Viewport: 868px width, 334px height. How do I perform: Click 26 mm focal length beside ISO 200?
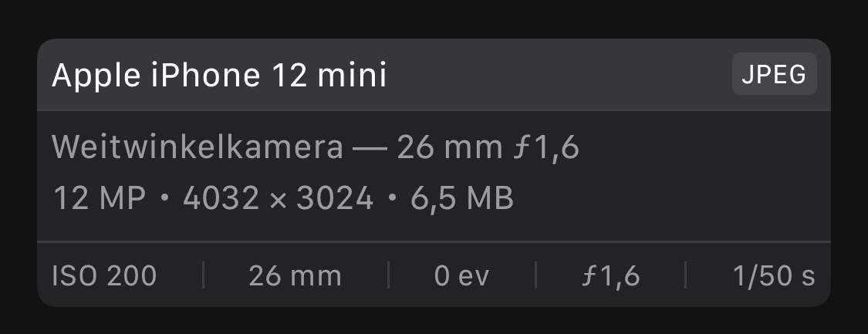(295, 275)
